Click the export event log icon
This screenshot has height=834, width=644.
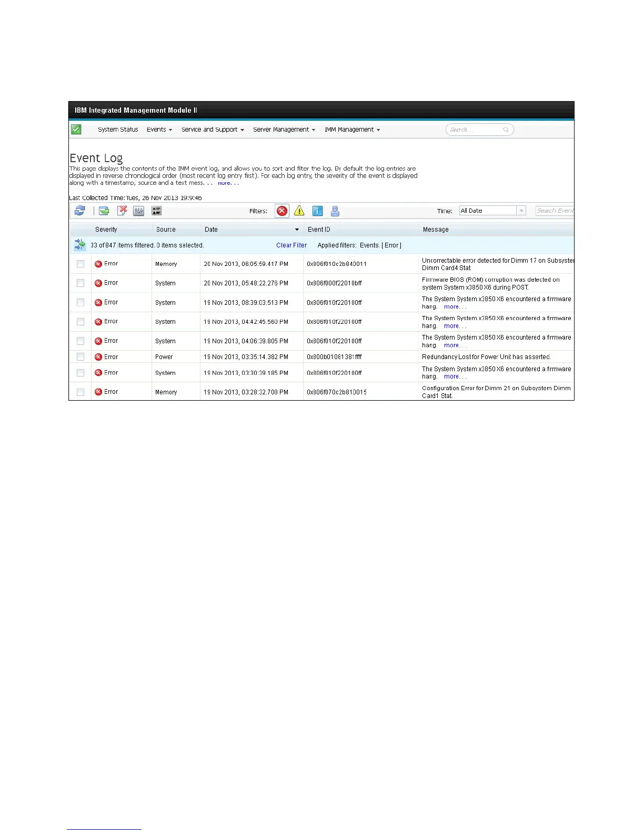(104, 211)
